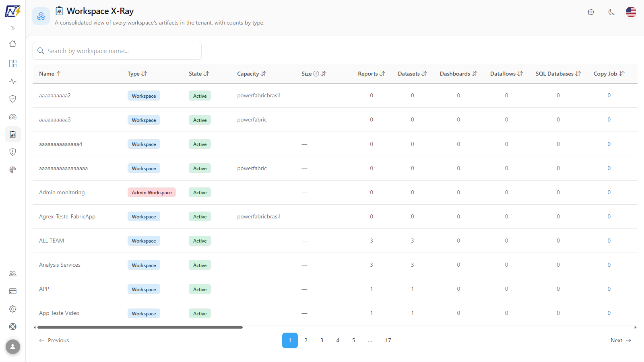The width and height of the screenshot is (644, 362).
Task: Go to page 17
Action: [388, 340]
